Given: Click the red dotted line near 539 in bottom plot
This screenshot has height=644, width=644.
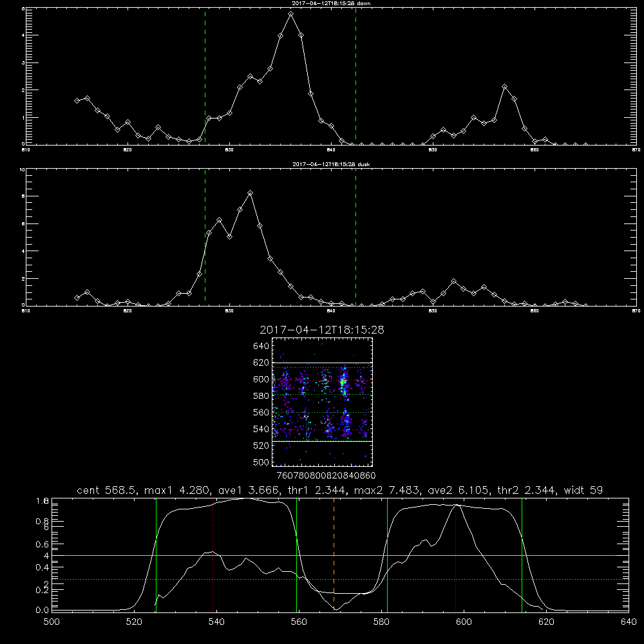Looking at the screenshot, I should pos(213,554).
